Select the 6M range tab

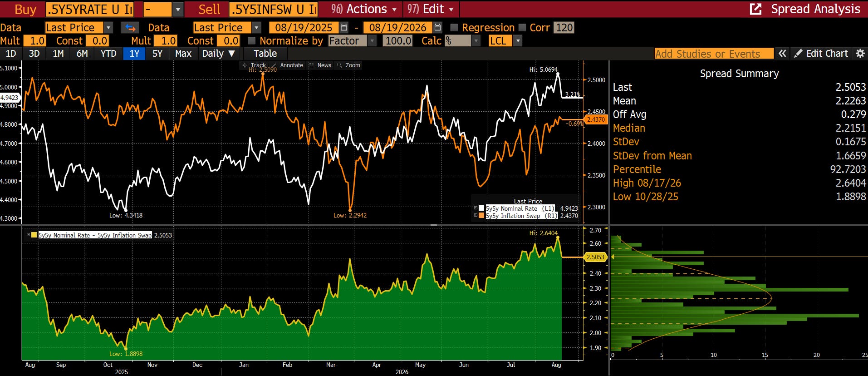pos(82,54)
